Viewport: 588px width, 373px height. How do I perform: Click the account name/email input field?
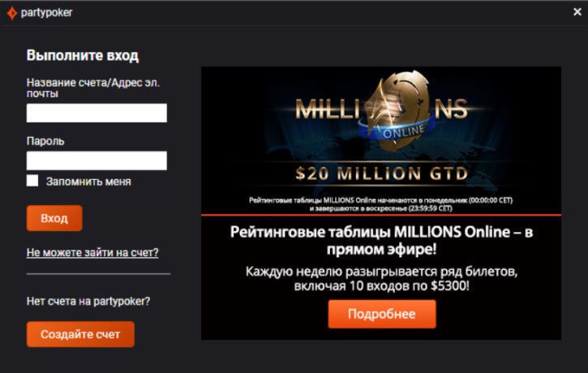(97, 113)
